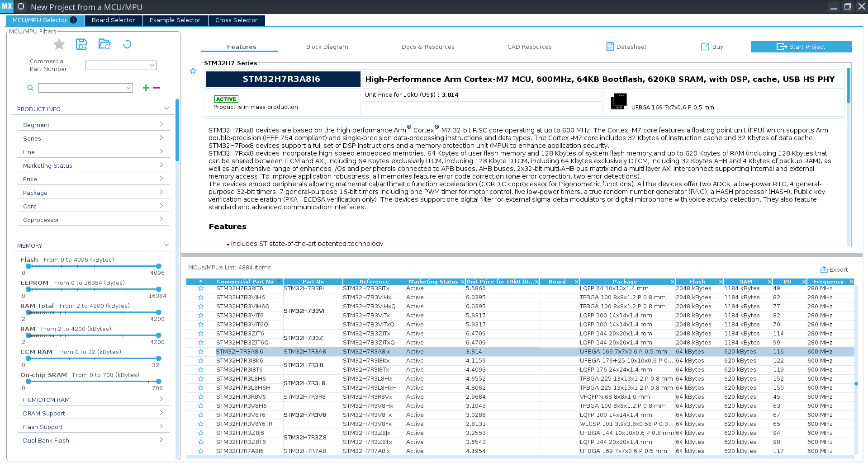Collapse the MEMORY section
The image size is (868, 467).
point(166,245)
